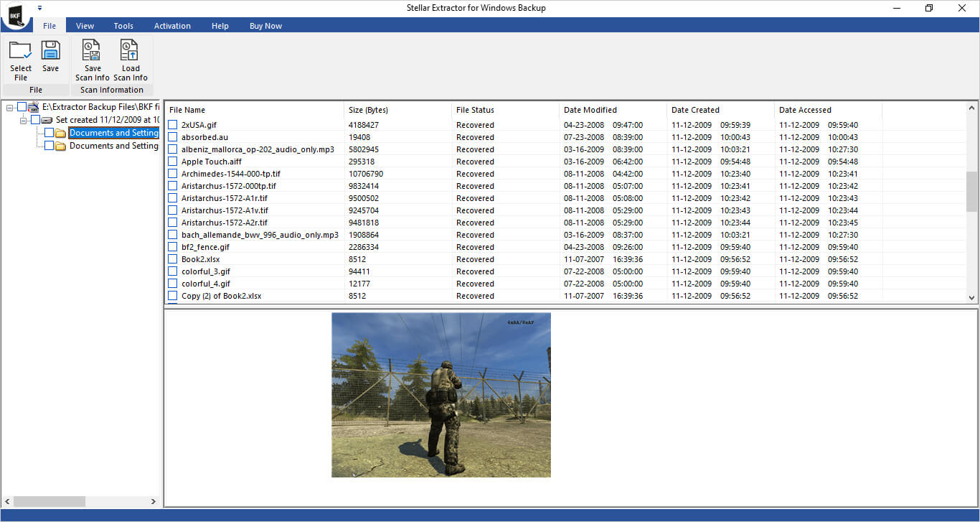Click the file list scroll down arrow
This screenshot has width=980, height=522.
tap(972, 297)
